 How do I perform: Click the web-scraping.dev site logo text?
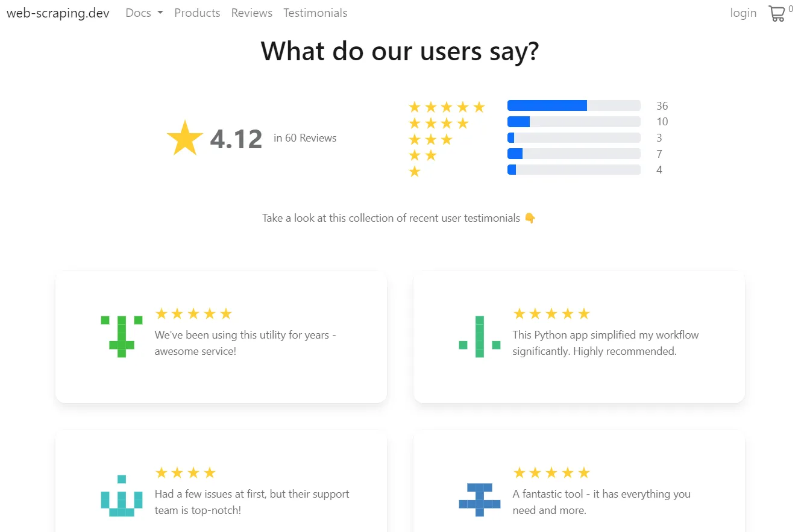click(57, 13)
